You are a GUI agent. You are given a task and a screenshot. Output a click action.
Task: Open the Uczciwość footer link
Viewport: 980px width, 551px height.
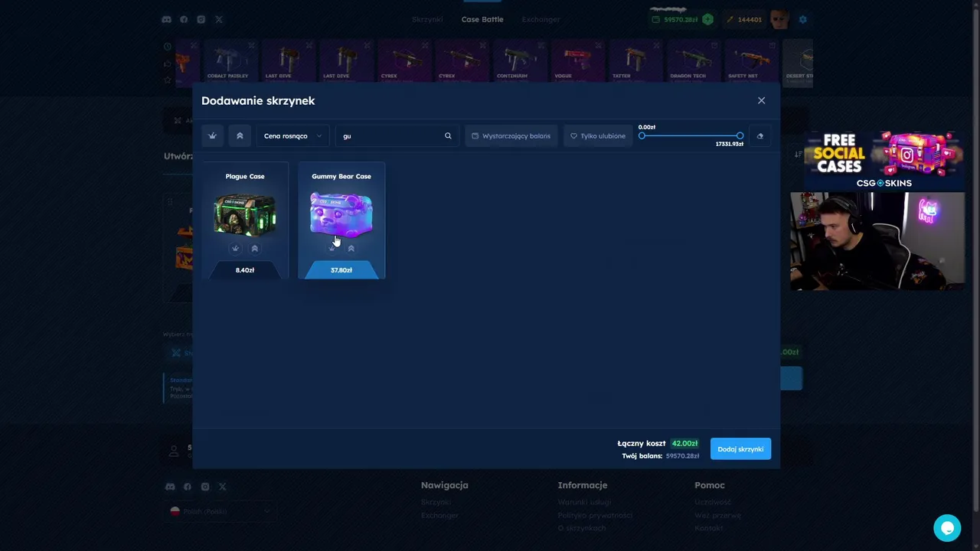point(713,502)
